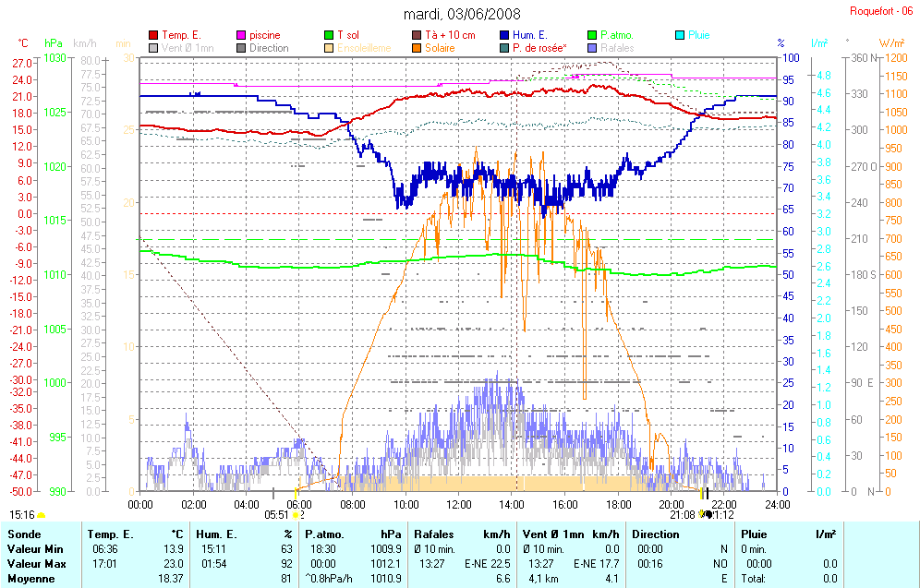Screen dimensions: 920x588
Task: Click the P.atmo. table column header
Action: pyautogui.click(x=324, y=534)
